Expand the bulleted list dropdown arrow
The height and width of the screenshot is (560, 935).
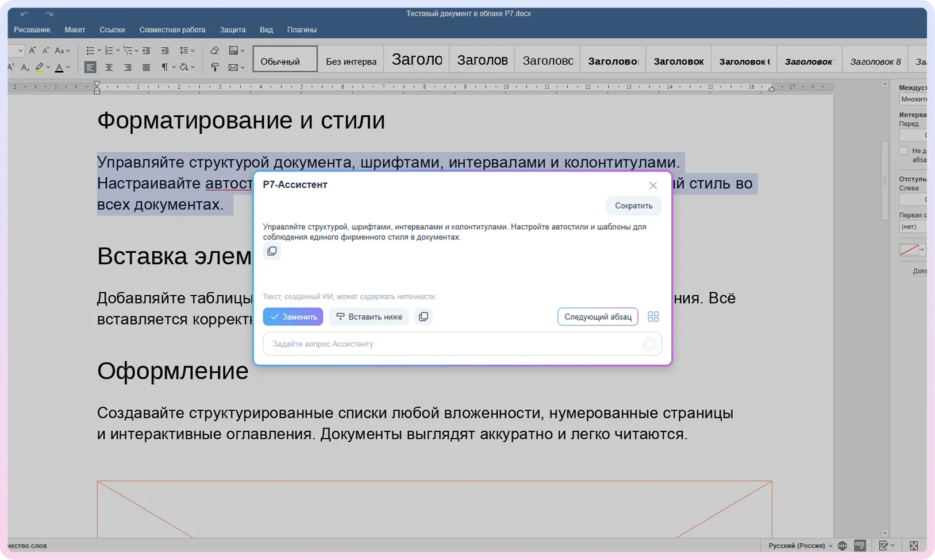click(99, 51)
